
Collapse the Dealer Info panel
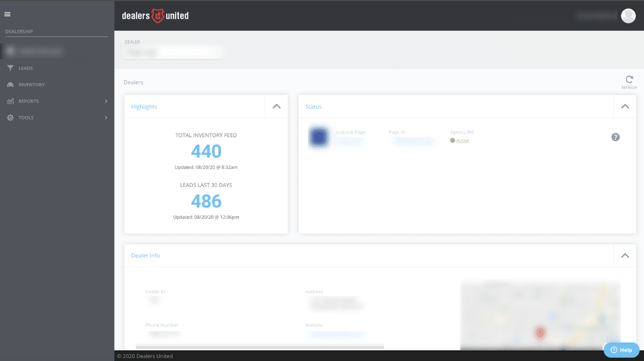click(625, 255)
